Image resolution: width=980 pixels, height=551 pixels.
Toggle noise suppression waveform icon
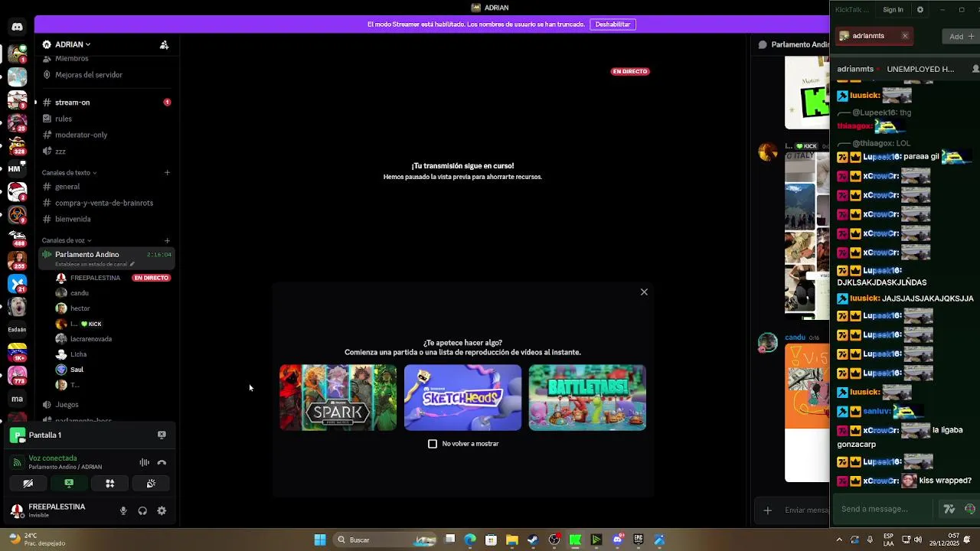[144, 462]
